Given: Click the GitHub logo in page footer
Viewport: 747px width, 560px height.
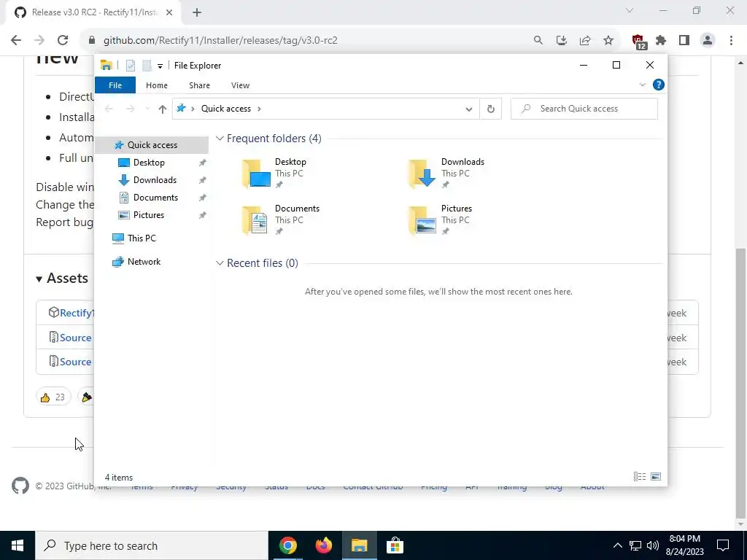Looking at the screenshot, I should pos(20,486).
